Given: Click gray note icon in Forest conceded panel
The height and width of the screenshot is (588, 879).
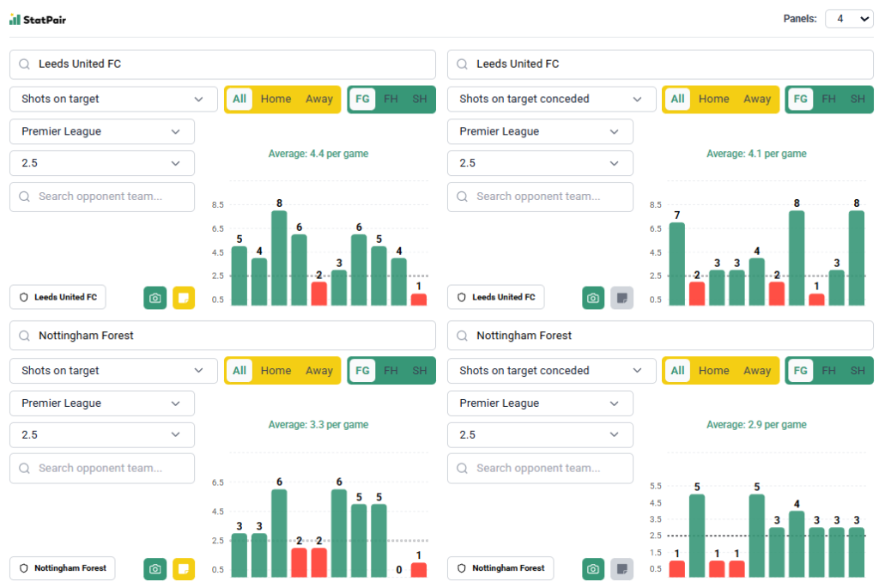Looking at the screenshot, I should click(621, 568).
